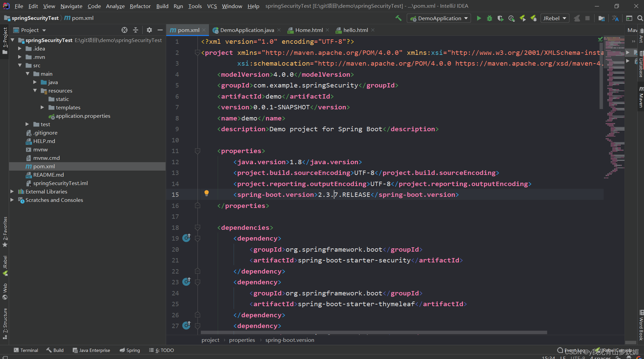
Task: Open Project panel settings gear
Action: [149, 30]
